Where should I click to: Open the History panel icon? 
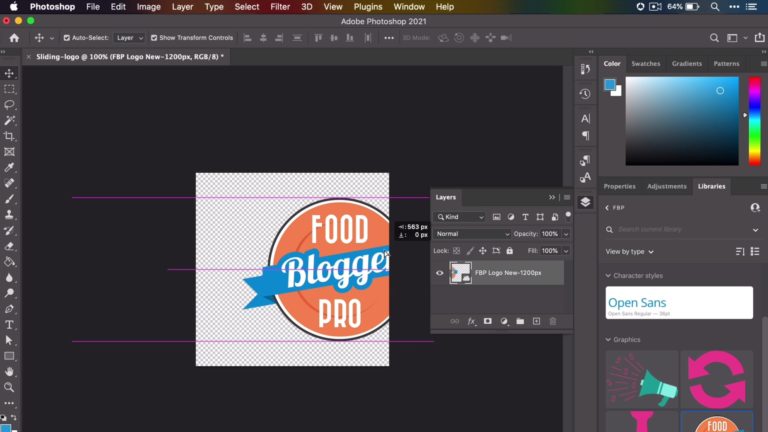[585, 94]
